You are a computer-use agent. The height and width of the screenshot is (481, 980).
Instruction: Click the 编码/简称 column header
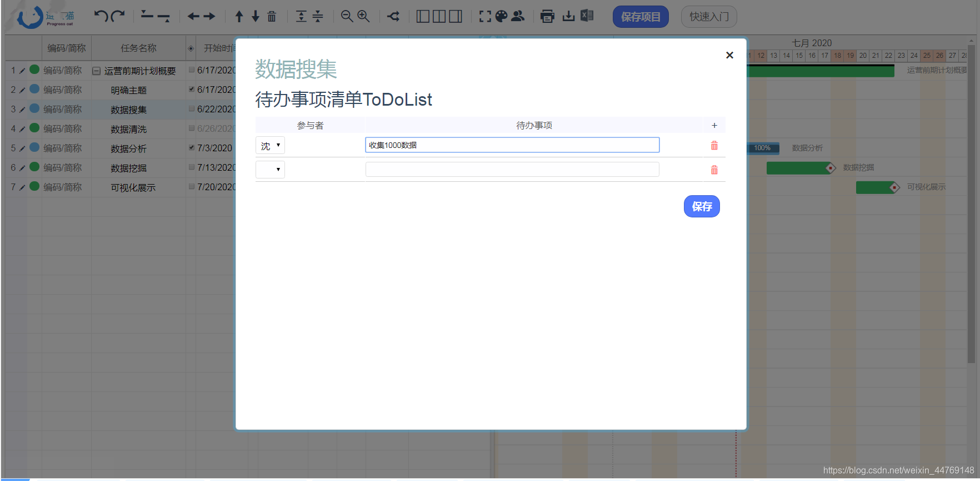click(67, 48)
